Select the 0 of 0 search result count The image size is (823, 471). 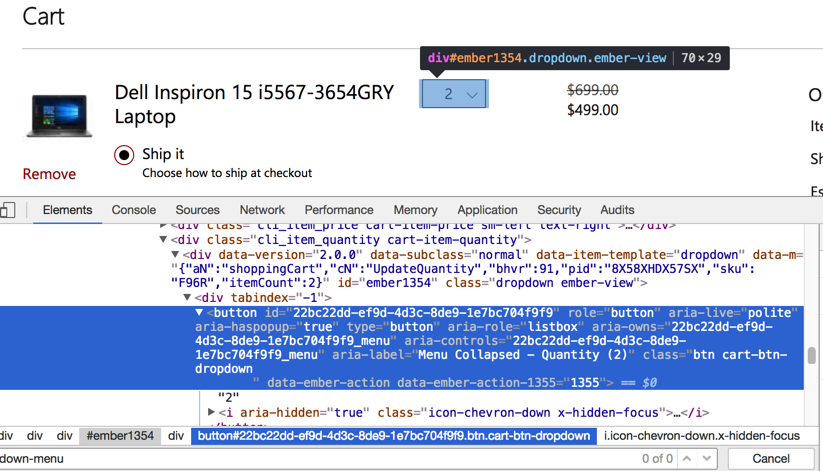tap(657, 458)
